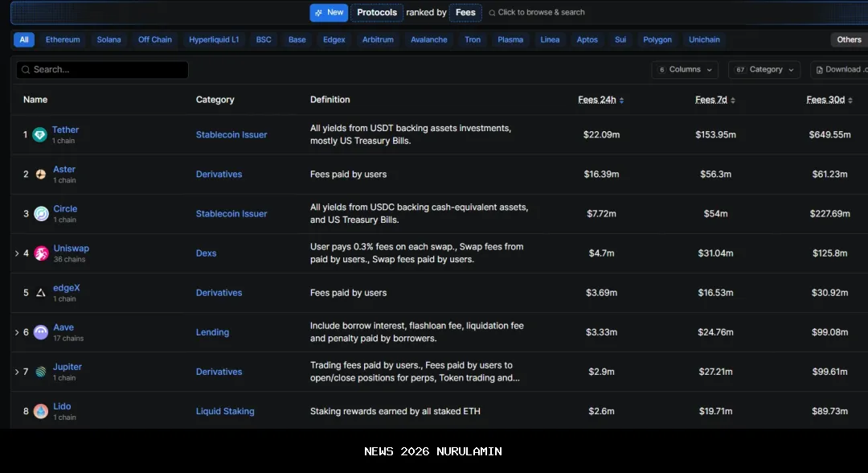
Task: Click the edgeX triangle logo icon
Action: pos(41,293)
